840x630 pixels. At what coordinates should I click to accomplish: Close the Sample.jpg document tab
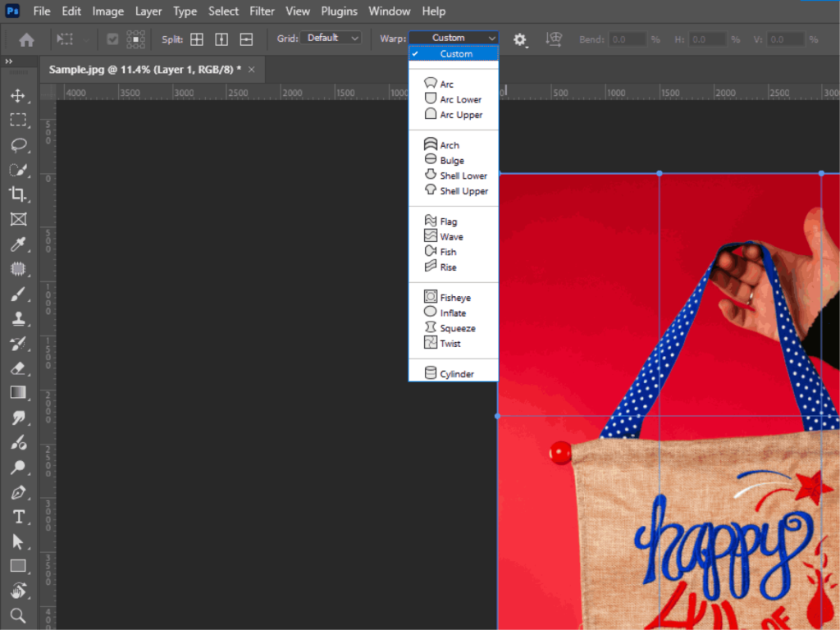[x=251, y=70]
